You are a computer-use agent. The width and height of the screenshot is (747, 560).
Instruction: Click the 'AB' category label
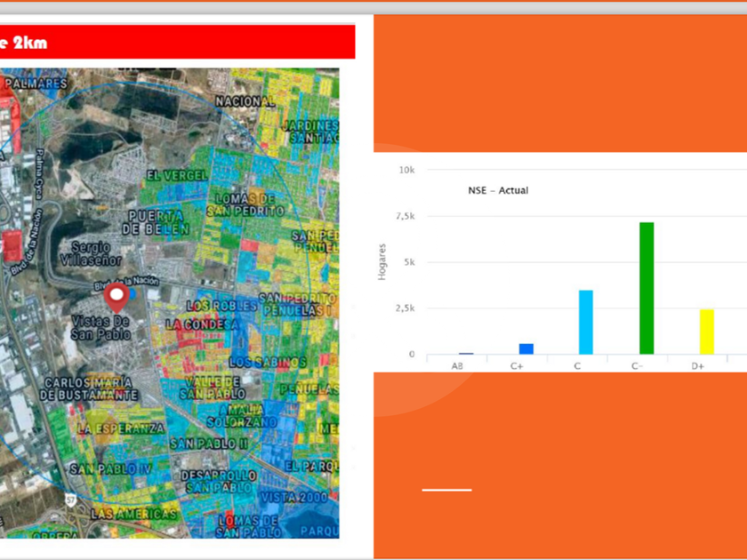(457, 366)
